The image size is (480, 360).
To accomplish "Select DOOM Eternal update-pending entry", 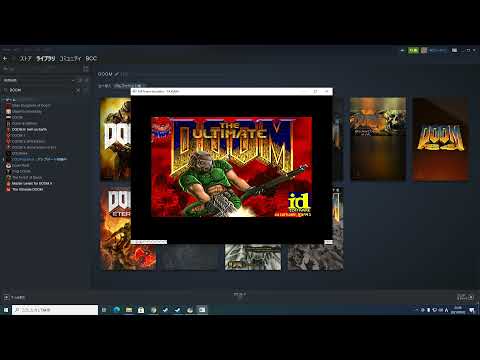I will click(x=39, y=159).
